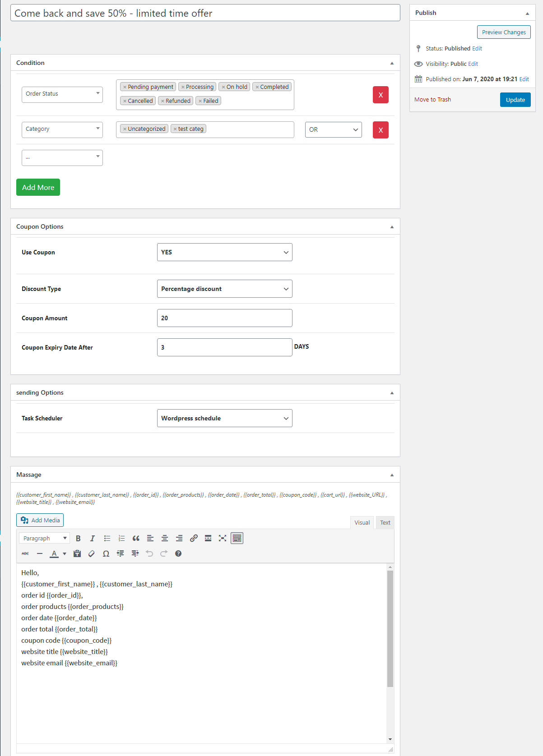Click Paste as text icon
543x756 pixels.
pyautogui.click(x=77, y=553)
